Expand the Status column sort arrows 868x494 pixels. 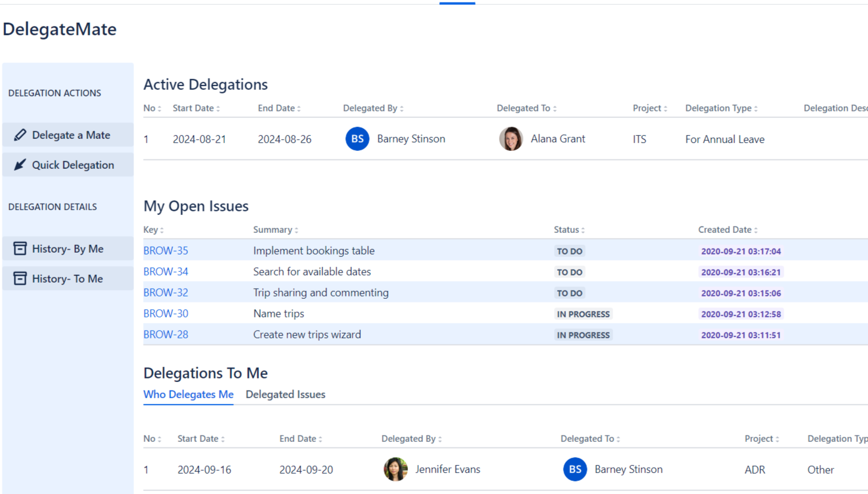(584, 229)
